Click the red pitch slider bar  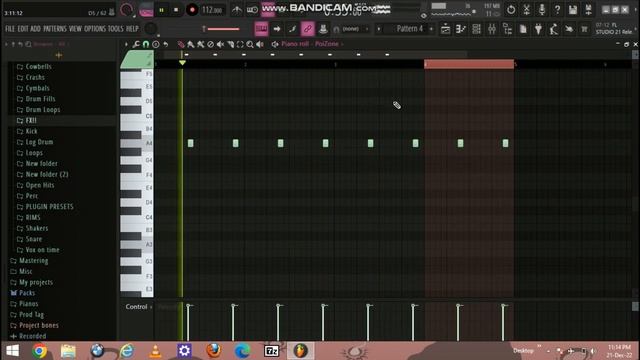click(x=224, y=29)
